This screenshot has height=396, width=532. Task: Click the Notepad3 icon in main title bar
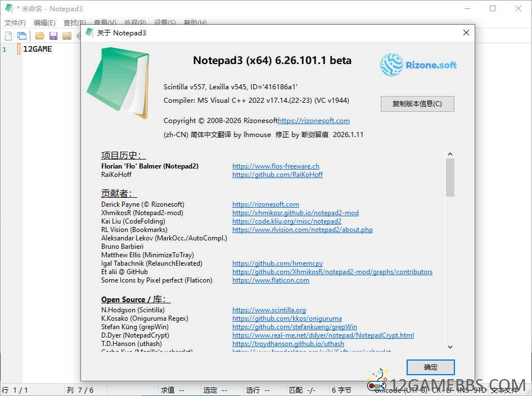(9, 8)
